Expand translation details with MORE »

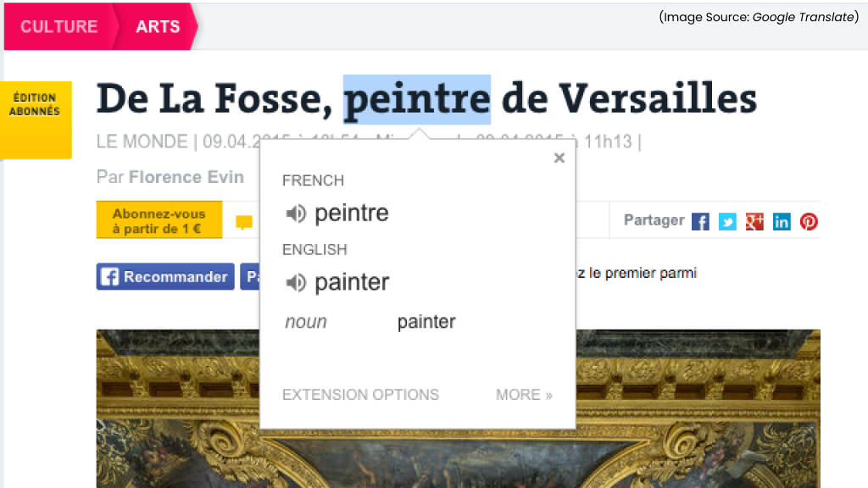[x=524, y=395]
